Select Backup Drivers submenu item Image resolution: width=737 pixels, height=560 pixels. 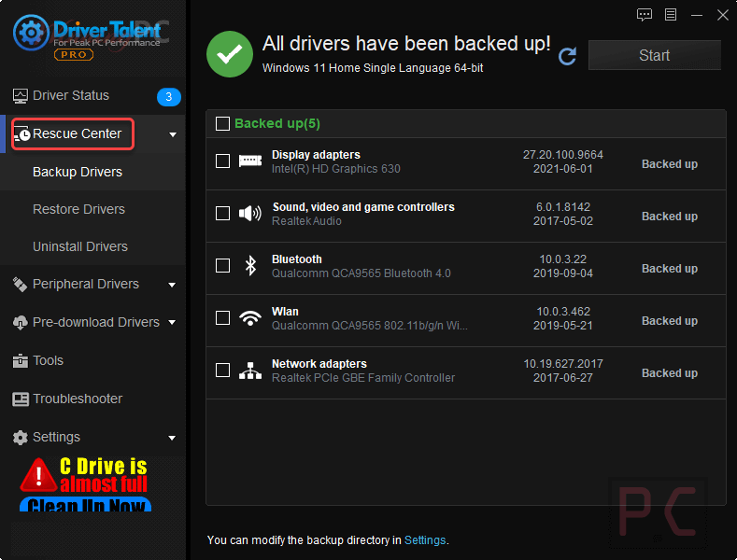(x=92, y=172)
